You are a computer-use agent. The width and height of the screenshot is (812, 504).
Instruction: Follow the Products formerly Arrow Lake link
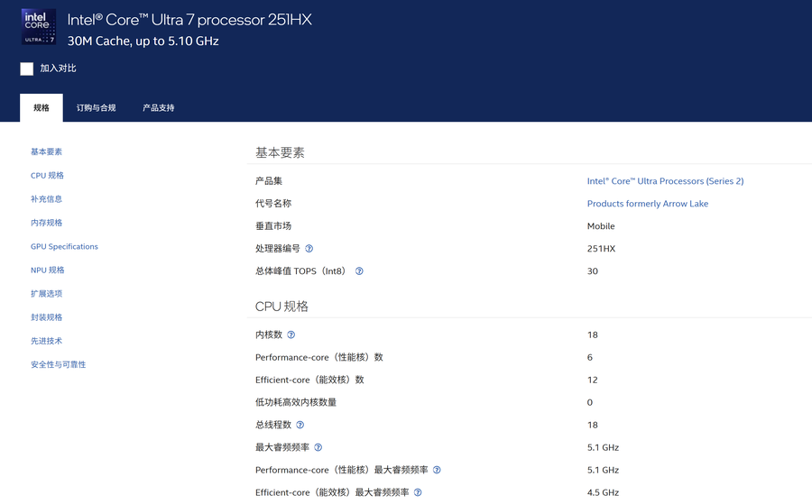coord(647,204)
